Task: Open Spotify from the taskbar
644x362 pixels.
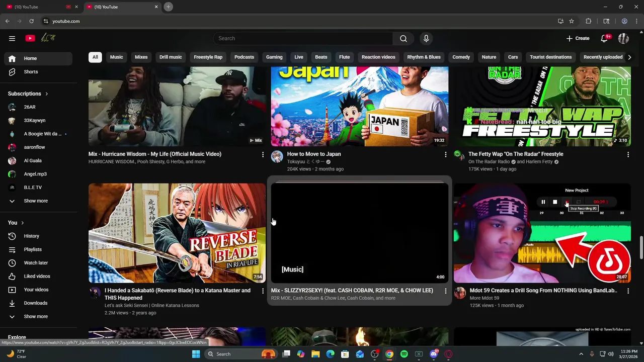Action: coord(404,354)
